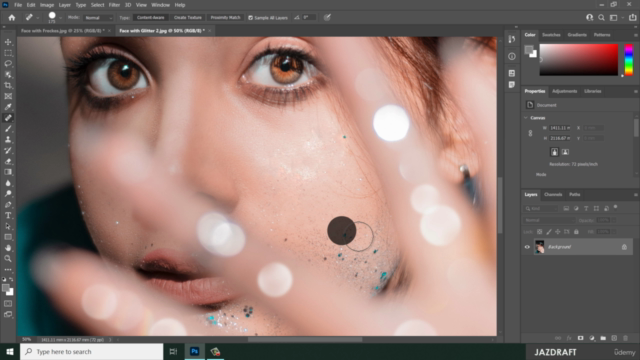Hide the Background layer eye icon
This screenshot has width=640, height=360.
tap(527, 247)
